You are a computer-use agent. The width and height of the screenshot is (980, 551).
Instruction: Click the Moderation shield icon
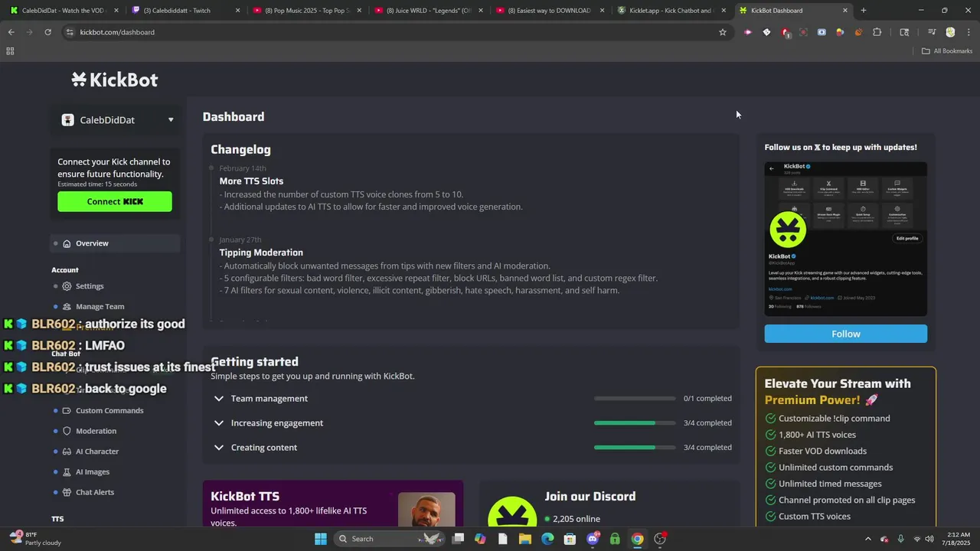pos(67,431)
